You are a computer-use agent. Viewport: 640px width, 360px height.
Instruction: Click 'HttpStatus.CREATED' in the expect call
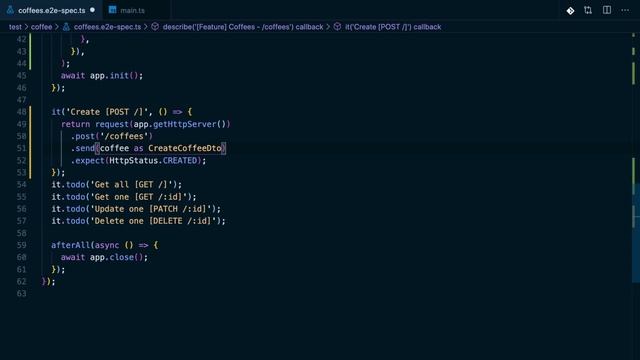pos(153,160)
